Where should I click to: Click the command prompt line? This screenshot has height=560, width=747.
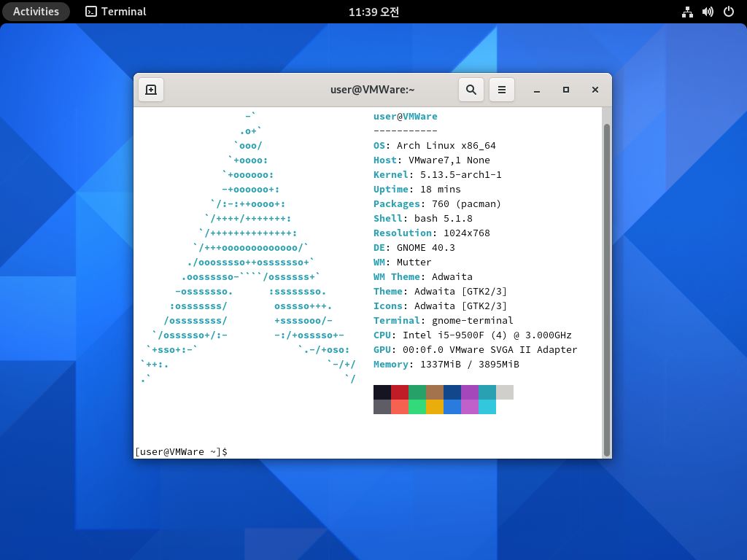point(292,451)
